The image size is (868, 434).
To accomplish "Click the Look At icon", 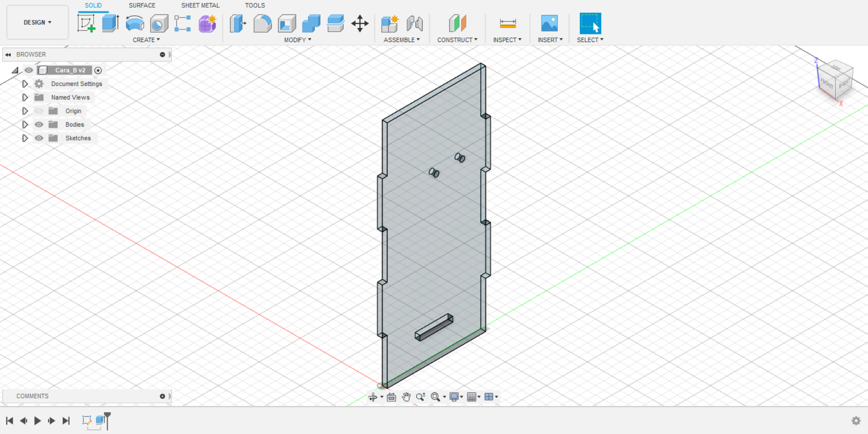I will pyautogui.click(x=392, y=397).
